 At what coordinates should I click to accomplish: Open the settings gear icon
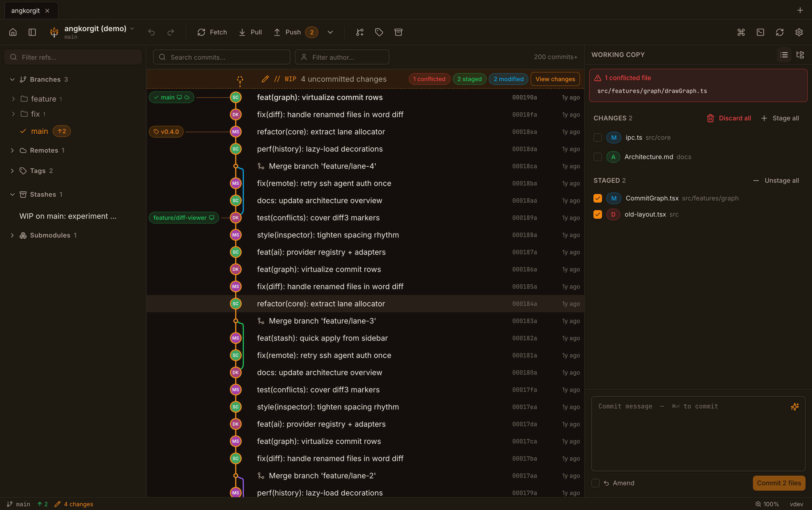pyautogui.click(x=799, y=32)
